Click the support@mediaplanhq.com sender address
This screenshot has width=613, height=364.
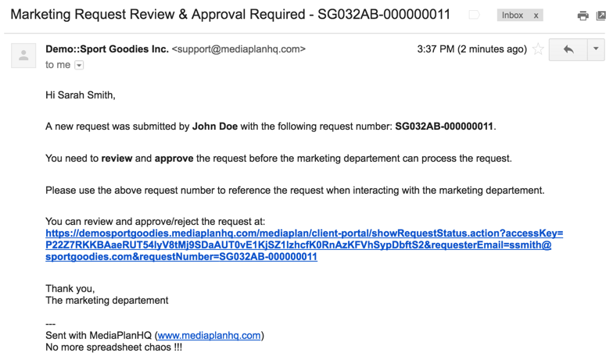tap(238, 49)
